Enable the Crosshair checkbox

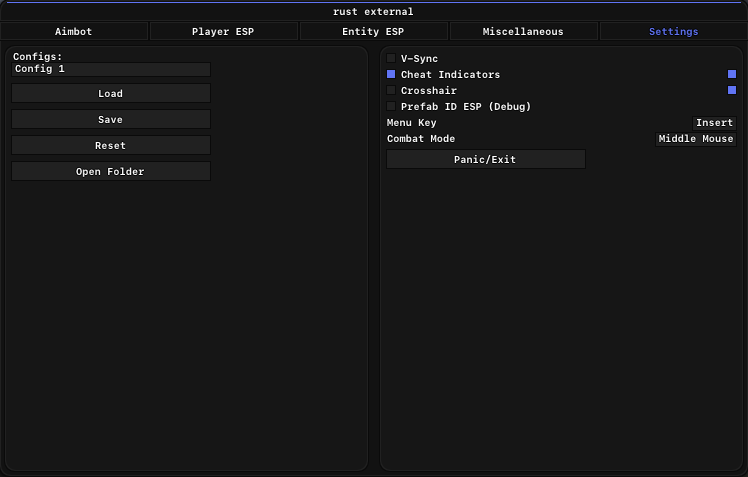[391, 90]
